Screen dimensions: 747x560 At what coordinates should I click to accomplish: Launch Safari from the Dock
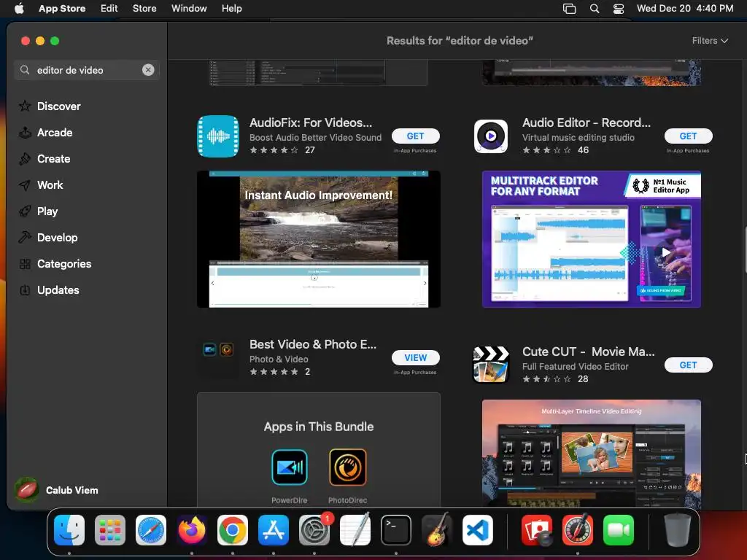[x=151, y=530]
